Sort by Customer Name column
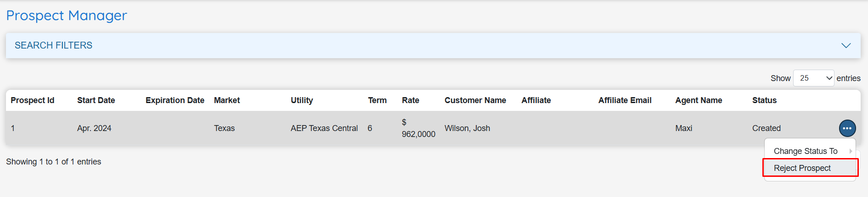Screen dimensions: 868x197 (475, 100)
